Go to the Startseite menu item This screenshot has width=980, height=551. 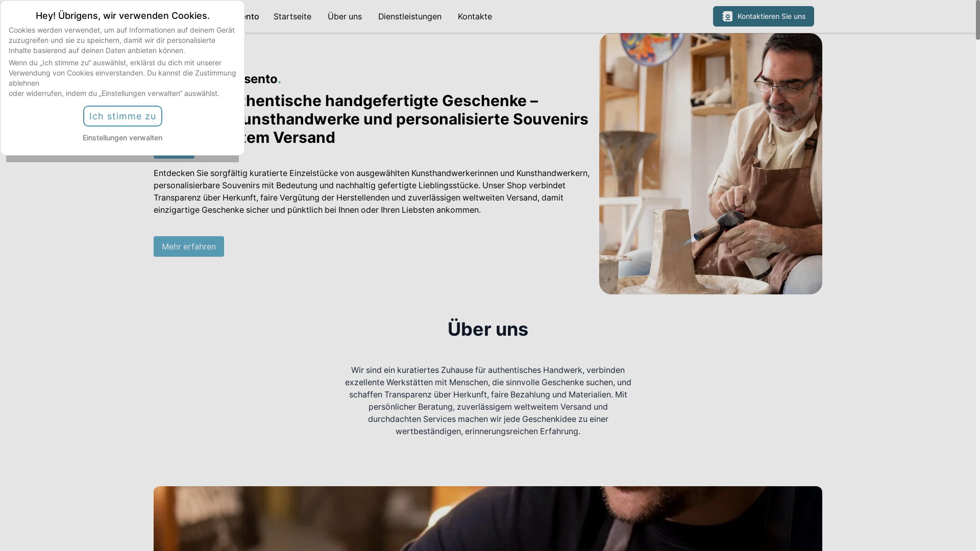click(x=292, y=16)
